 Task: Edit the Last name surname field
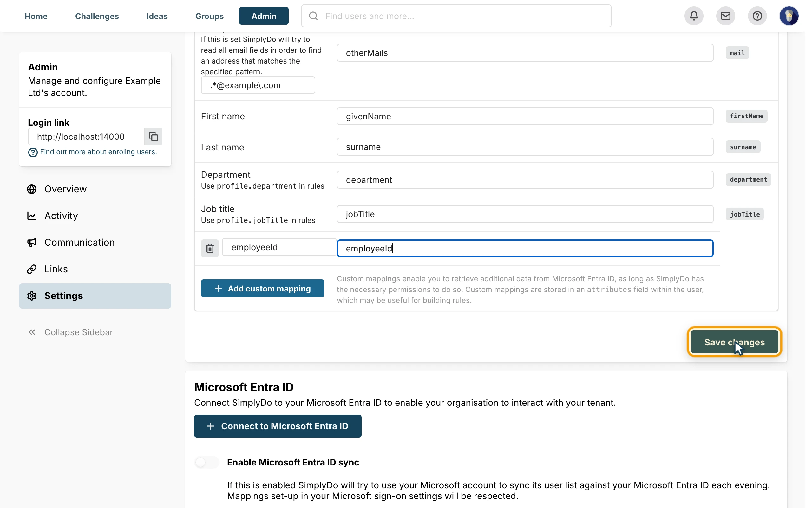pos(525,147)
